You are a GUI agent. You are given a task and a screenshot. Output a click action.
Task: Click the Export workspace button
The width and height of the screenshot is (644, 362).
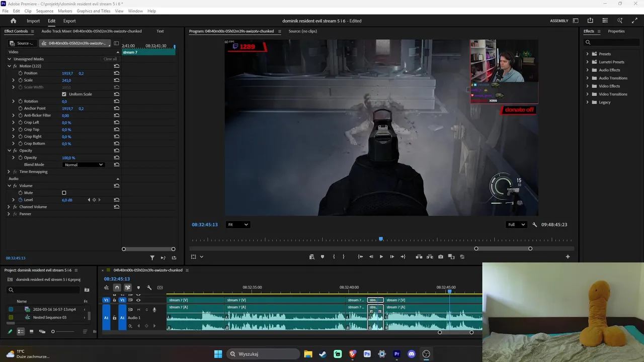point(69,21)
